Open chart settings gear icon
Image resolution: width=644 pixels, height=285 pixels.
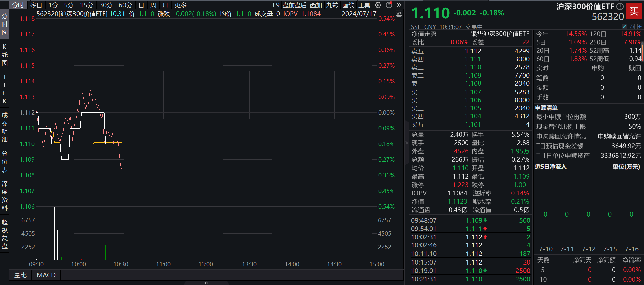pyautogui.click(x=378, y=5)
